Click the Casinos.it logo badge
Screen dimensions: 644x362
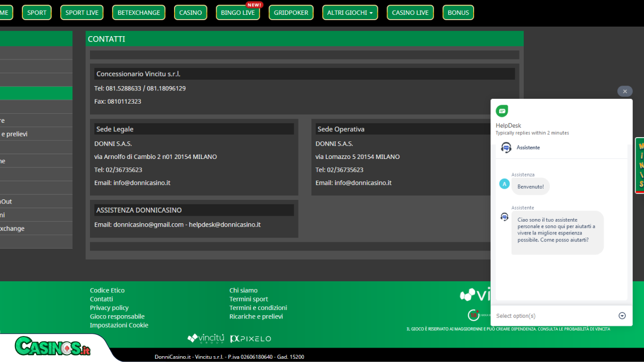tap(53, 347)
